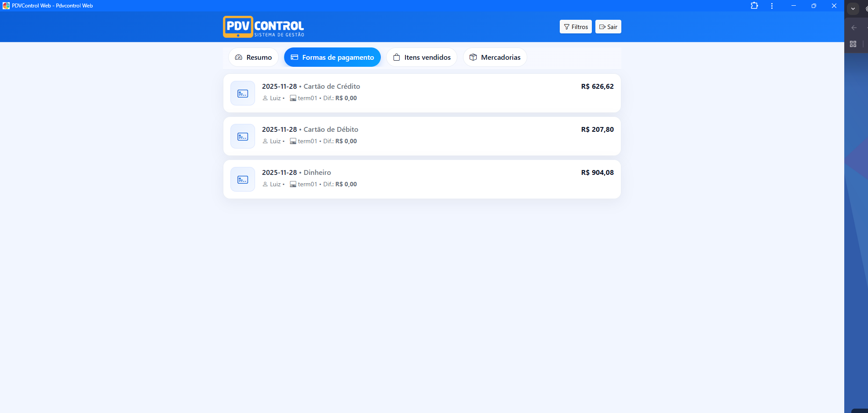This screenshot has width=868, height=413.
Task: Click the package icon on the Mercadorias tab
Action: 473,57
